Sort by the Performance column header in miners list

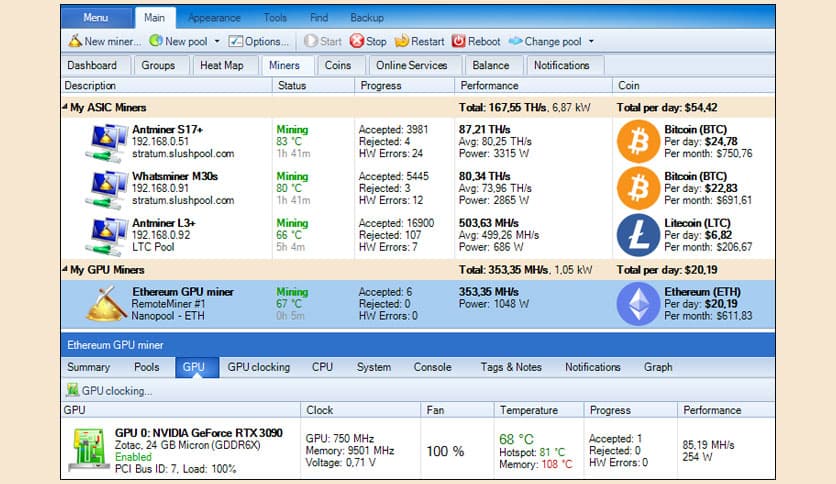(533, 85)
